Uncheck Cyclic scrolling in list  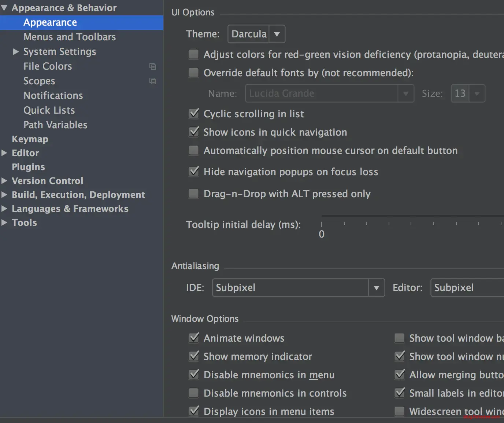coord(194,114)
